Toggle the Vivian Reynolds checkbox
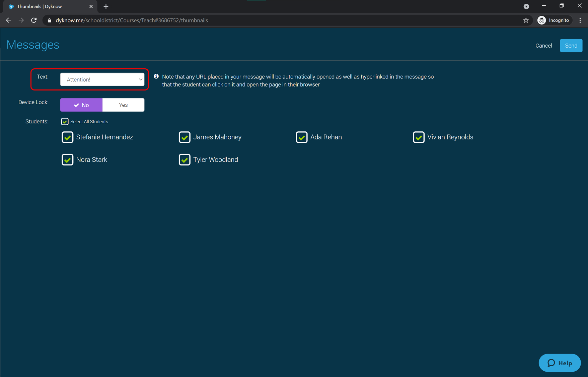 coord(419,137)
